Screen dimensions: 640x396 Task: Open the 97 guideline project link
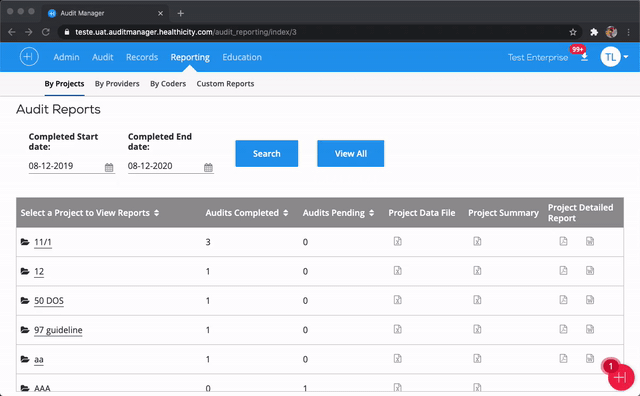tap(58, 330)
